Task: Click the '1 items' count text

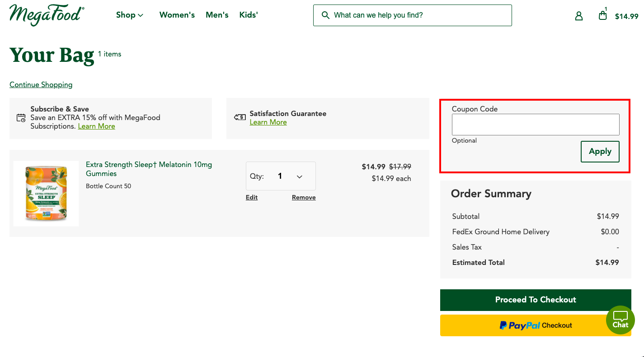Action: point(110,54)
